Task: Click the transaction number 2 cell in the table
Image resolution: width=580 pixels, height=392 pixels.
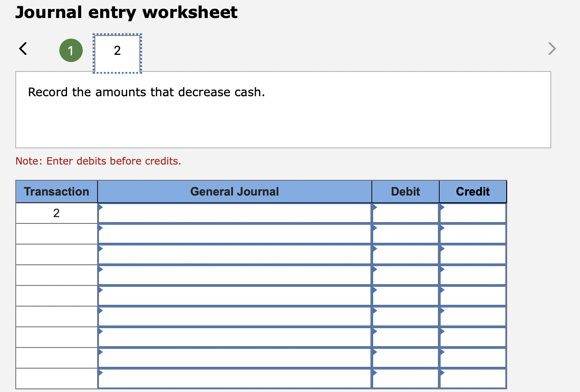Action: click(57, 213)
